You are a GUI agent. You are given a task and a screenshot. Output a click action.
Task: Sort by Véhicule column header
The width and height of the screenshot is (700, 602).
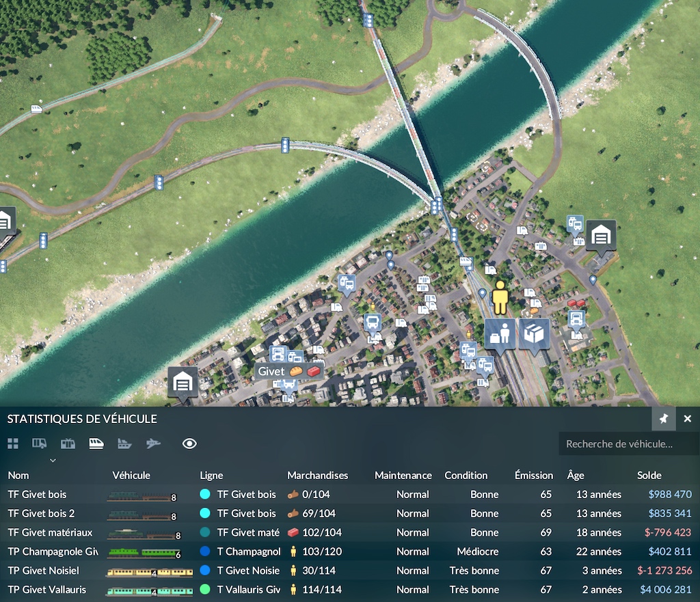(x=131, y=476)
